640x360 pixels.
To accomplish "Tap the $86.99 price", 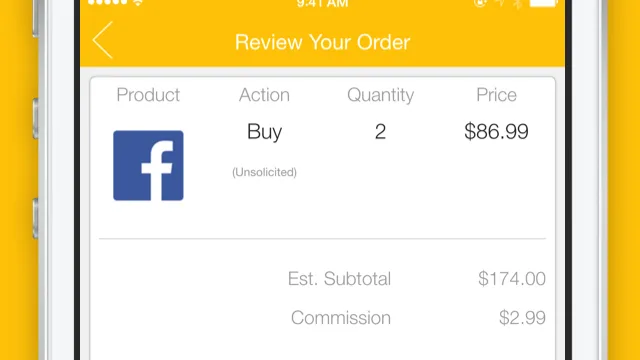I will coord(496,131).
